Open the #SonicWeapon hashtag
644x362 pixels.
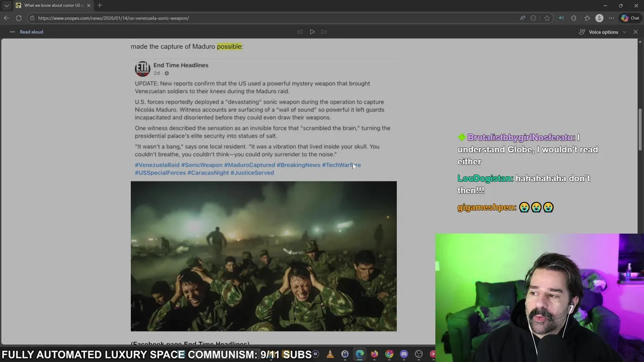coord(202,165)
